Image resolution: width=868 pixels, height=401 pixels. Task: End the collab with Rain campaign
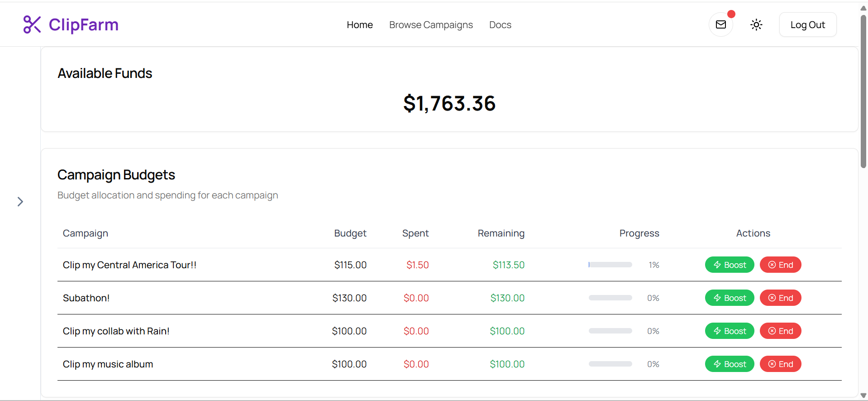pyautogui.click(x=780, y=331)
